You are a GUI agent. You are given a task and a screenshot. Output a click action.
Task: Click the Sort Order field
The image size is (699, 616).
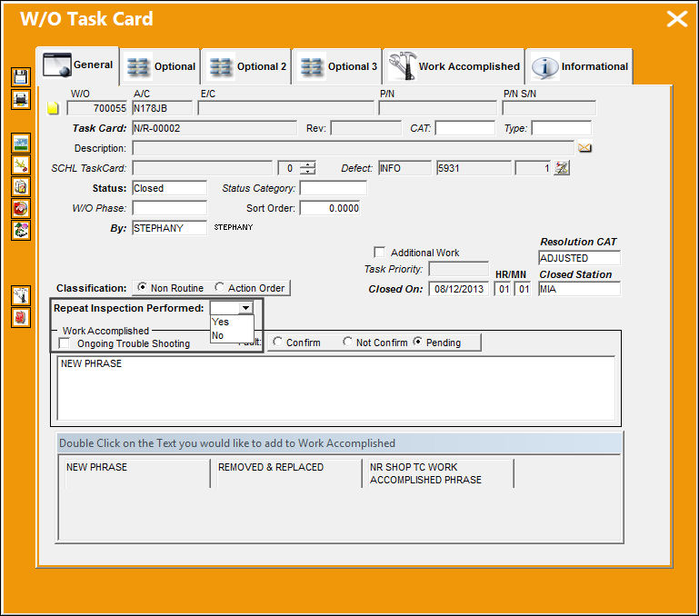[x=330, y=208]
